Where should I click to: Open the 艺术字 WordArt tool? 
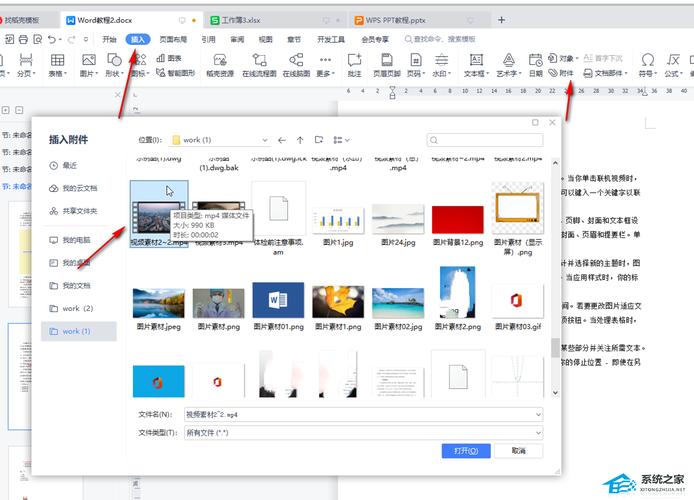point(508,65)
